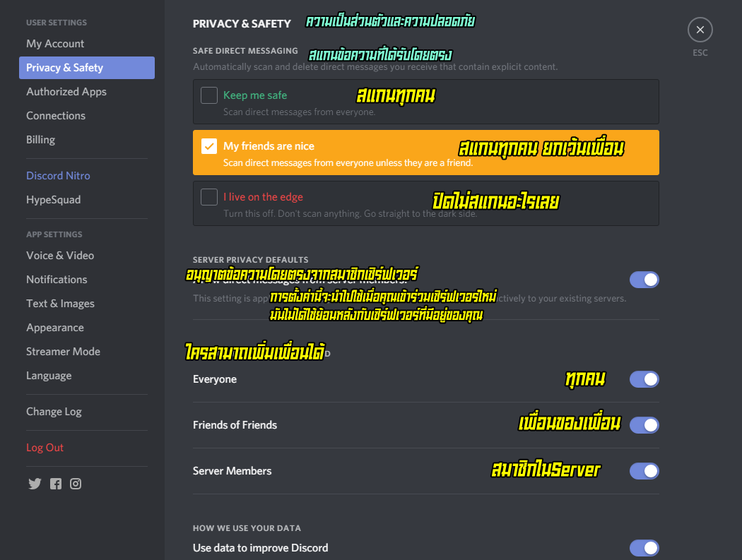Image resolution: width=742 pixels, height=560 pixels.
Task: Disable Everyone friend request toggle
Action: coord(644,379)
